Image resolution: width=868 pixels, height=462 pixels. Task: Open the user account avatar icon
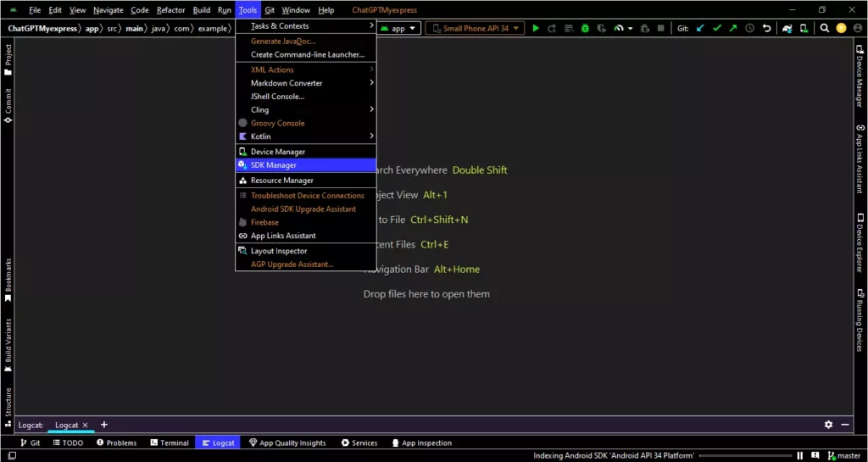(x=857, y=28)
